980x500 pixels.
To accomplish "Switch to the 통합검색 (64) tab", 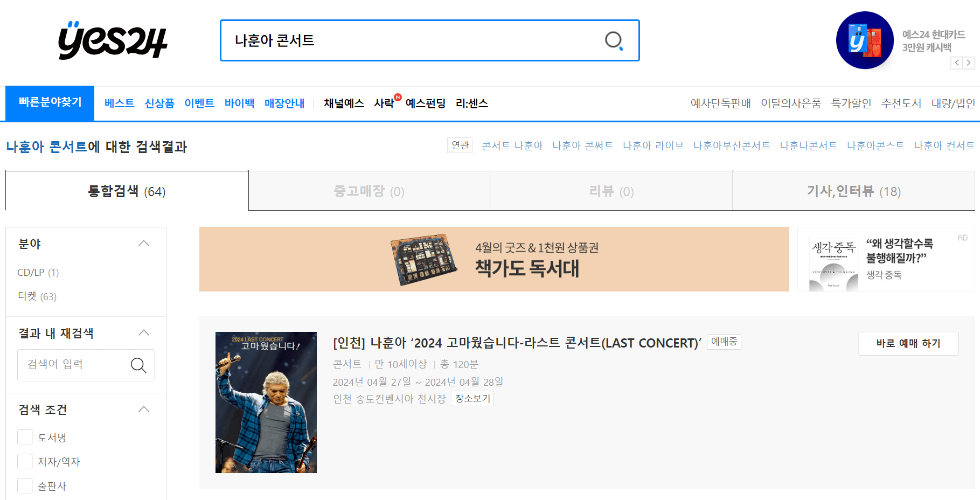I will pyautogui.click(x=127, y=191).
